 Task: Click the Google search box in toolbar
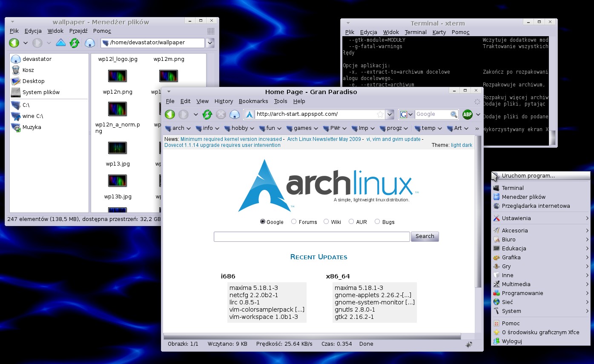[432, 114]
